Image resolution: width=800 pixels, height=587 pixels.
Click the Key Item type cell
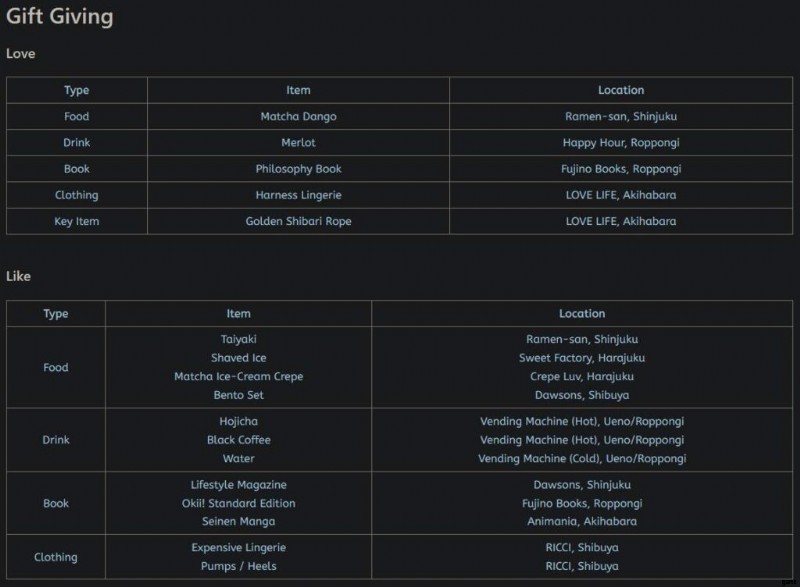pyautogui.click(x=76, y=221)
